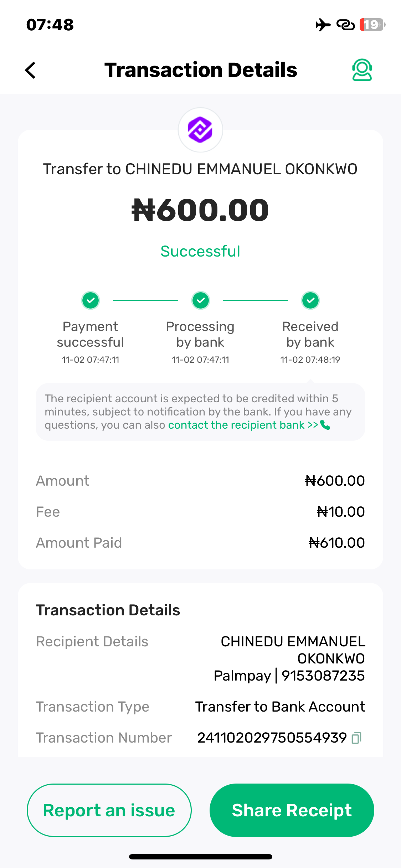Tap the transaction number 241102029750554939
Screen dimensions: 401x868
coord(272,738)
